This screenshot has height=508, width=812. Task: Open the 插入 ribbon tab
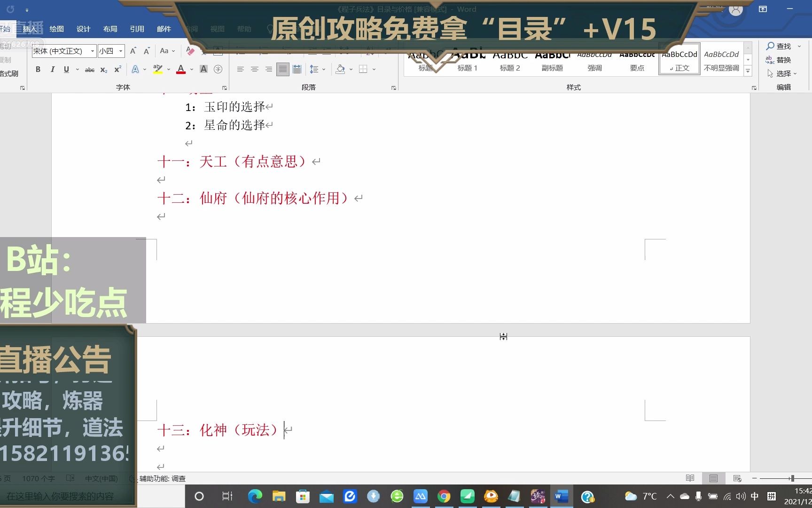[x=30, y=29]
